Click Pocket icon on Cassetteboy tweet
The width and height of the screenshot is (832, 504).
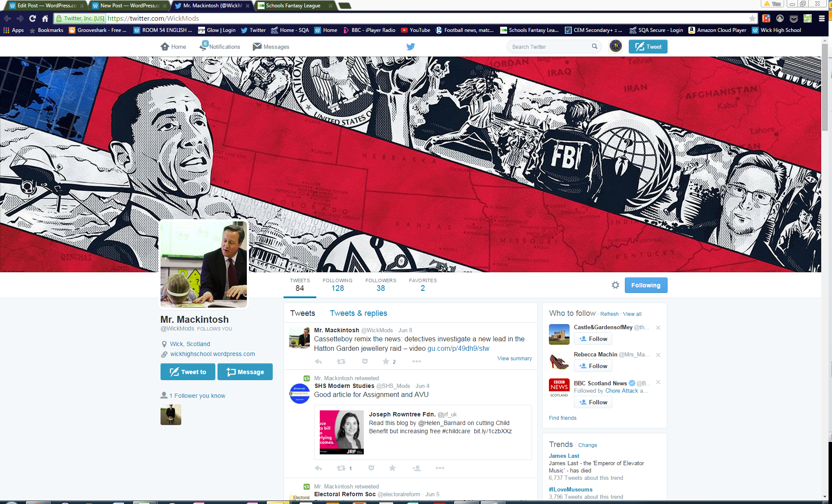[x=365, y=362]
